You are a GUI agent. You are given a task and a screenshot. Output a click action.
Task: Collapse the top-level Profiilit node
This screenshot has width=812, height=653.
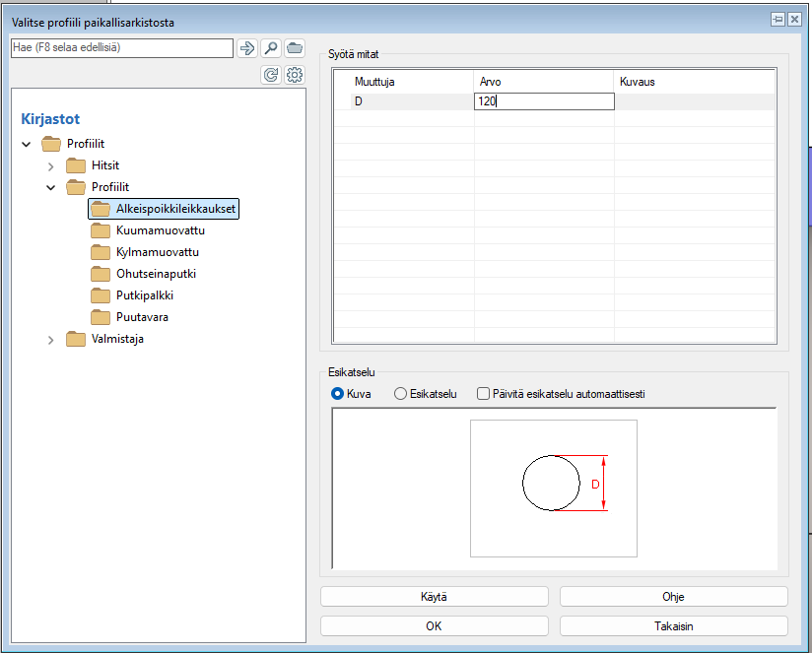(x=27, y=144)
